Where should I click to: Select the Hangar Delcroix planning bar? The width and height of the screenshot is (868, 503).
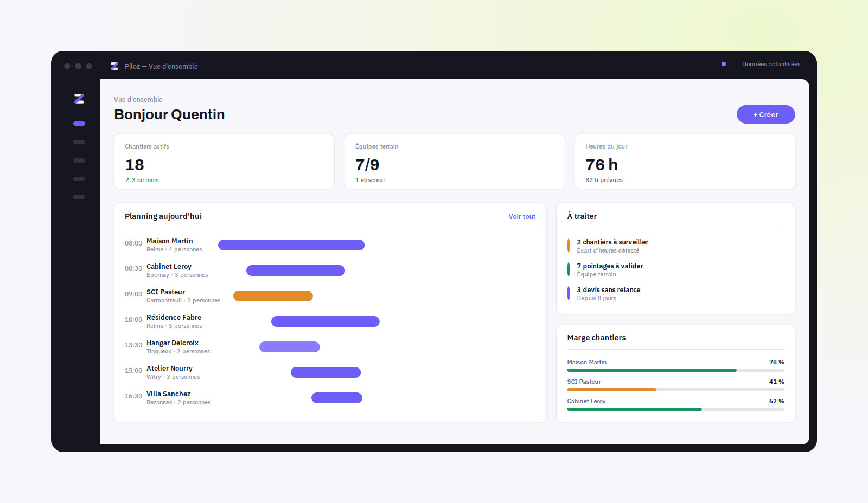click(x=290, y=347)
